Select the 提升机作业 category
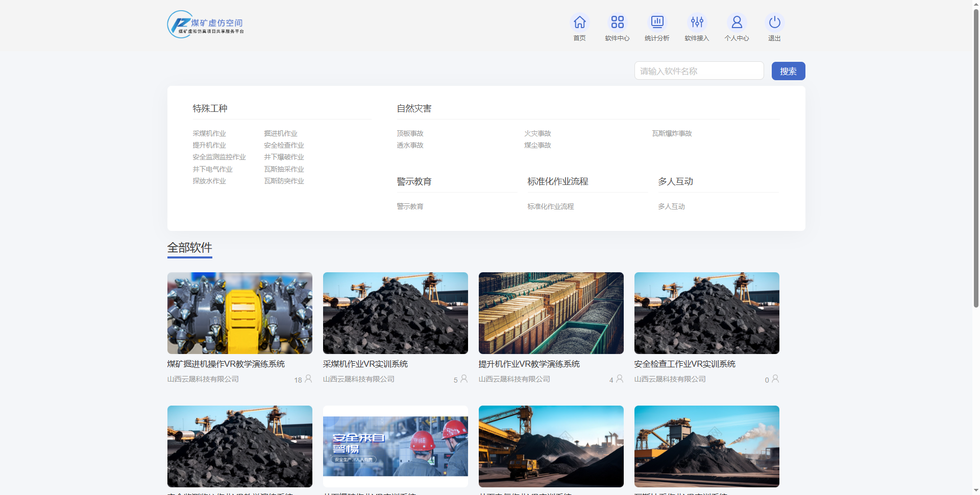980x495 pixels. 209,145
